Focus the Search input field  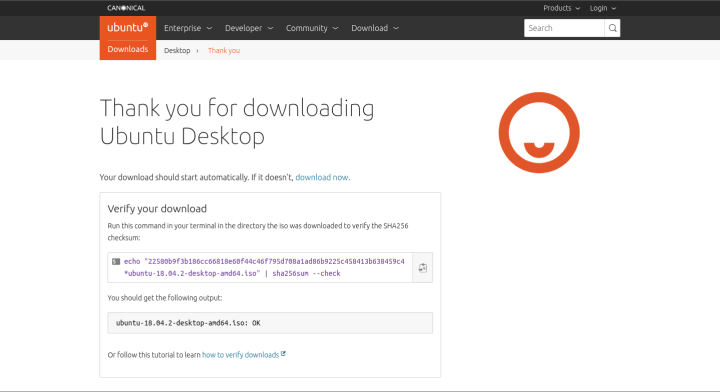tap(564, 28)
